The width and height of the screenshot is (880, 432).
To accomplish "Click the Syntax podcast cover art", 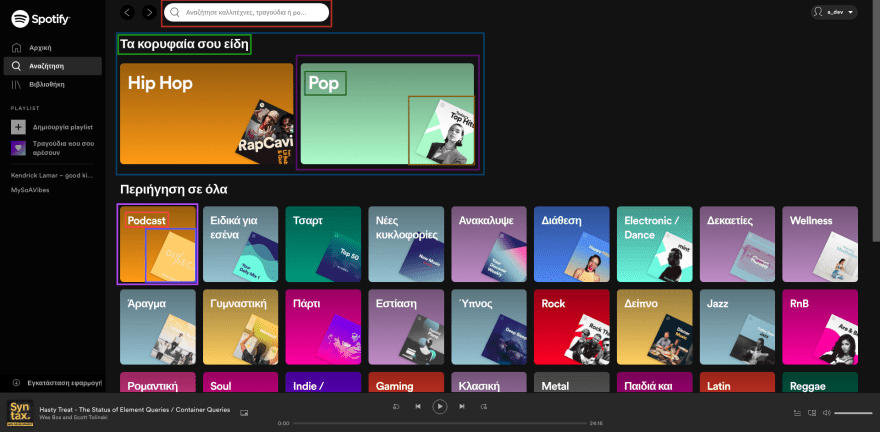I will click(x=20, y=413).
